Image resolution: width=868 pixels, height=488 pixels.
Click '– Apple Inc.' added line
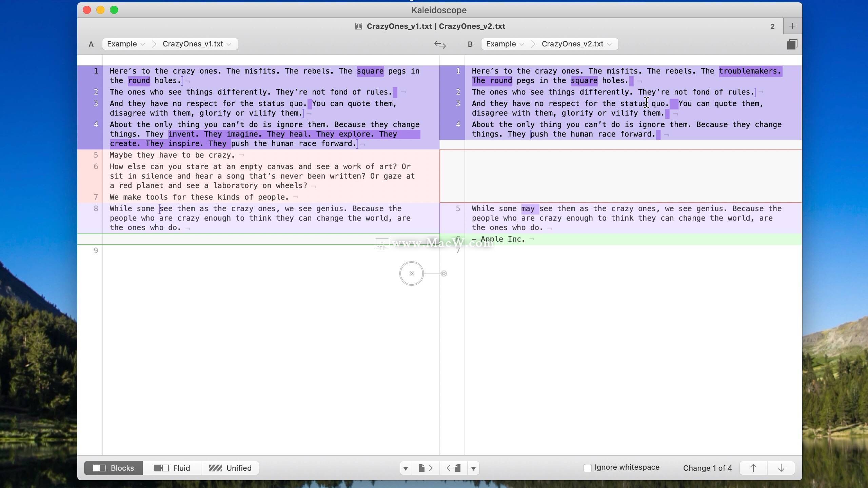point(498,239)
